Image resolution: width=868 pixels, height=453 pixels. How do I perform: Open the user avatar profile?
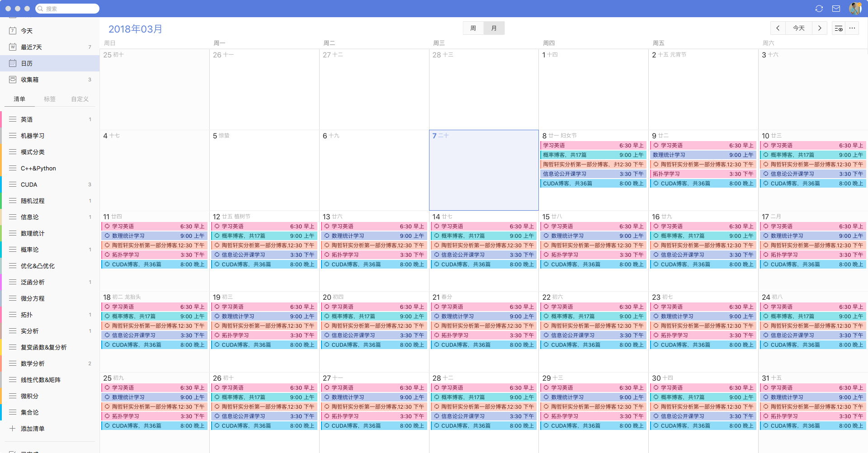pyautogui.click(x=855, y=8)
